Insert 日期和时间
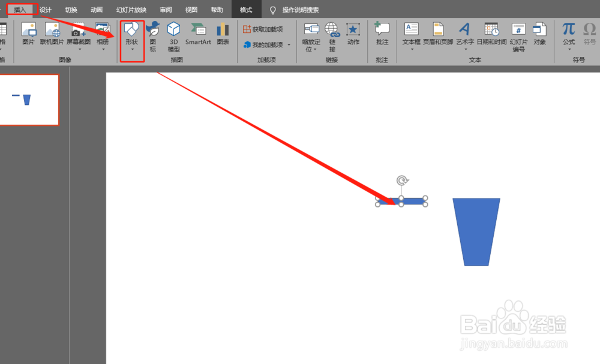Screen dimensions: 600x364 coord(492,34)
